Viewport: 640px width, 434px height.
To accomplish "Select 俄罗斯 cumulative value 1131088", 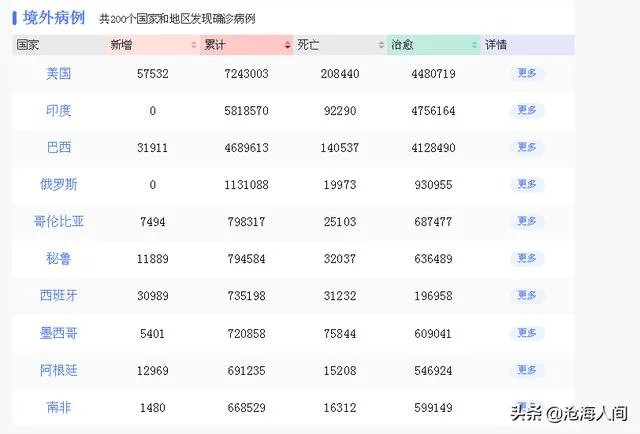I will (x=247, y=185).
